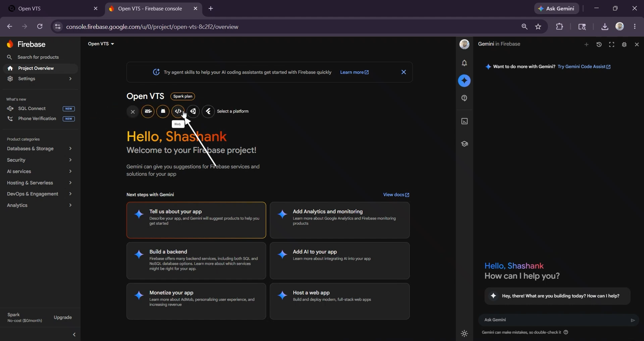Click the Upgrade plan button
This screenshot has height=341, width=644.
coord(63,318)
